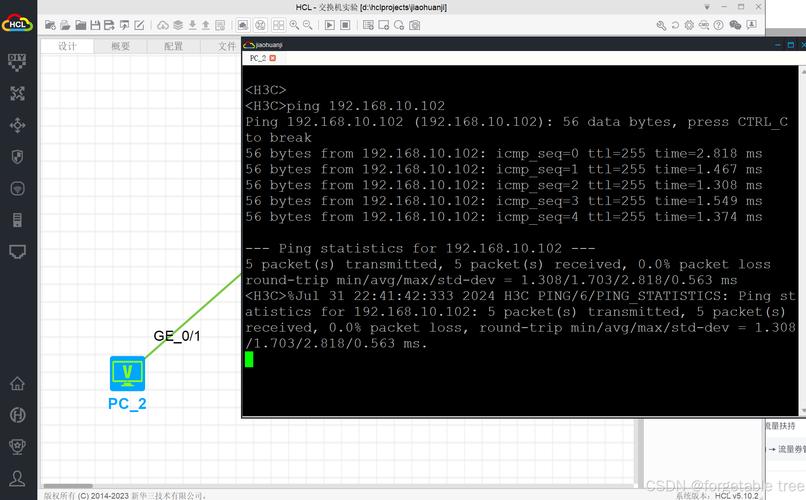Click the edit pencil toolbar icon
The height and width of the screenshot is (500, 806).
point(139,25)
